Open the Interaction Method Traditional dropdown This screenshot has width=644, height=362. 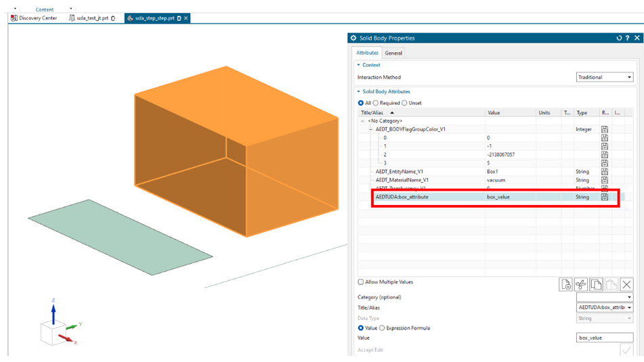point(605,77)
